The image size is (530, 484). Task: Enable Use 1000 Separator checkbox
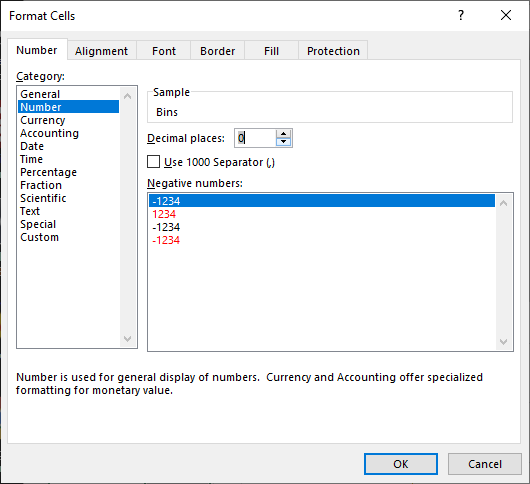click(x=153, y=162)
